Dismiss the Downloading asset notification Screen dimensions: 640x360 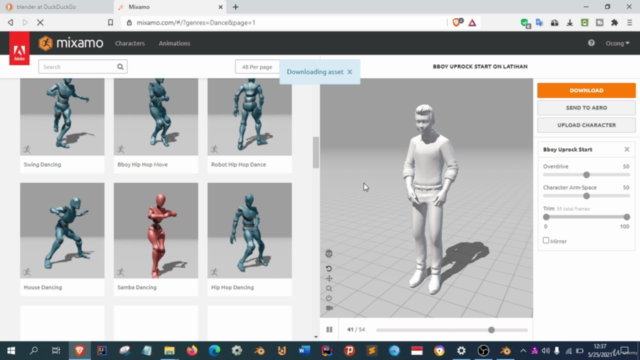tap(350, 72)
